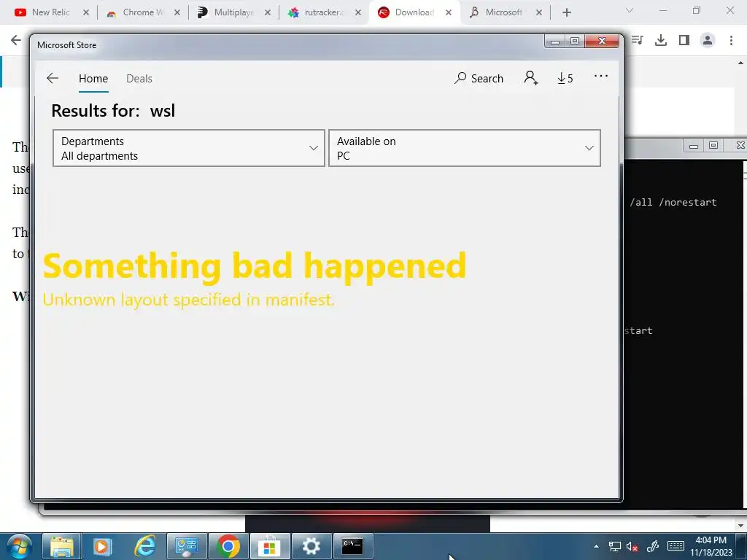Open Search in Microsoft Store
This screenshot has height=560, width=747.
pyautogui.click(x=479, y=78)
